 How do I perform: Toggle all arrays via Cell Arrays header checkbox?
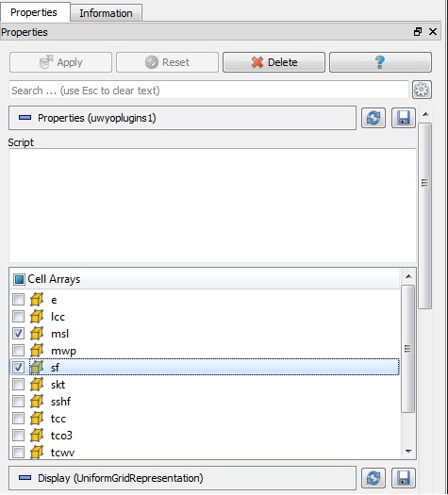tap(19, 279)
